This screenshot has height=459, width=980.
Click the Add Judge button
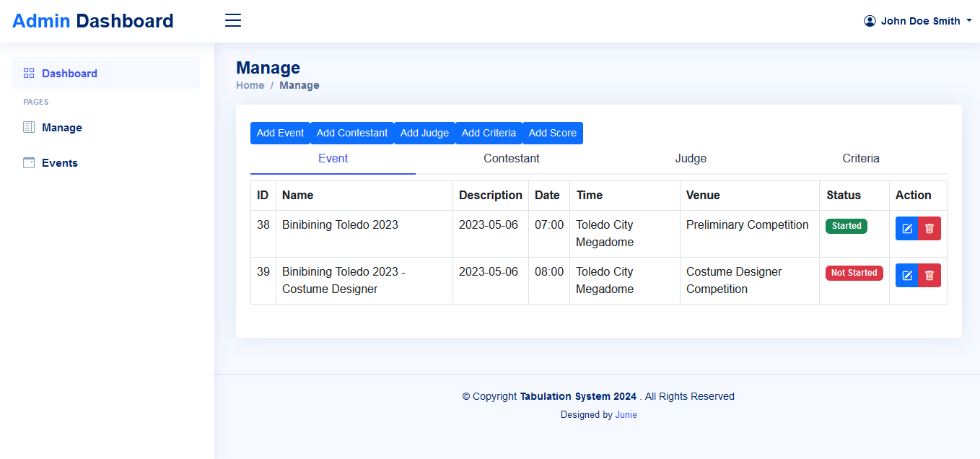pyautogui.click(x=424, y=133)
